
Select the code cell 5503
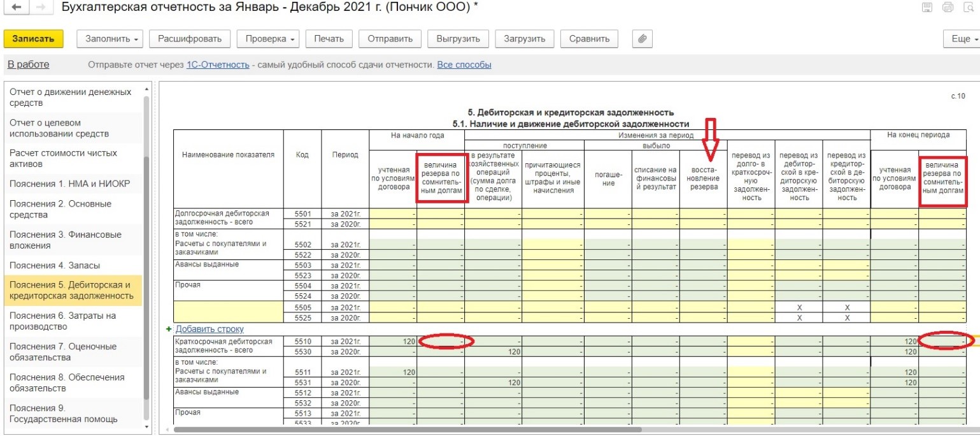tap(302, 265)
